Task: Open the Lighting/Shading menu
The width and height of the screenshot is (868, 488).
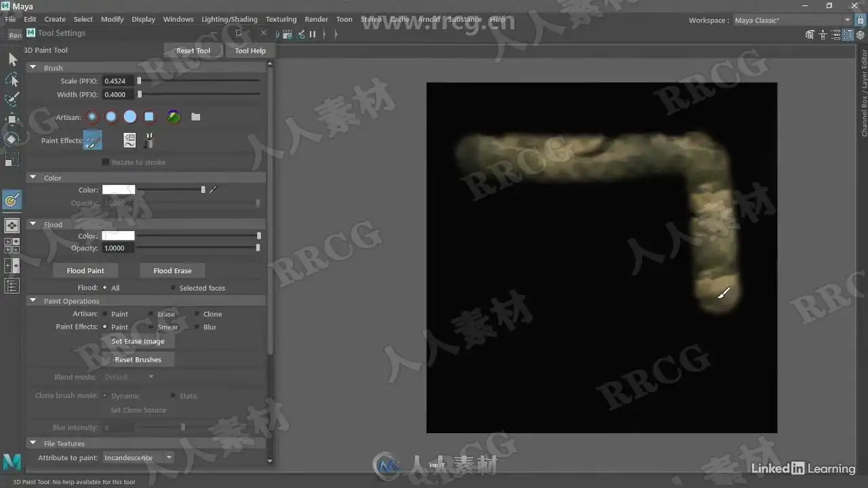Action: click(229, 19)
